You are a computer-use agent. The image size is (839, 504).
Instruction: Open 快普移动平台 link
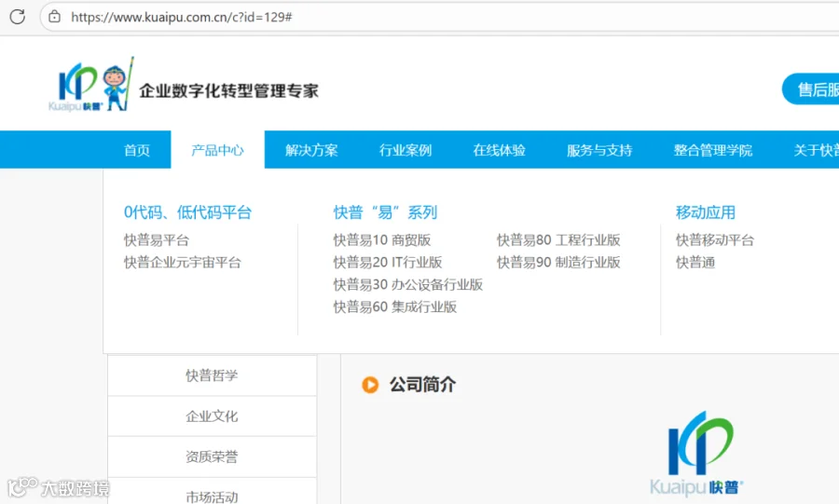714,240
